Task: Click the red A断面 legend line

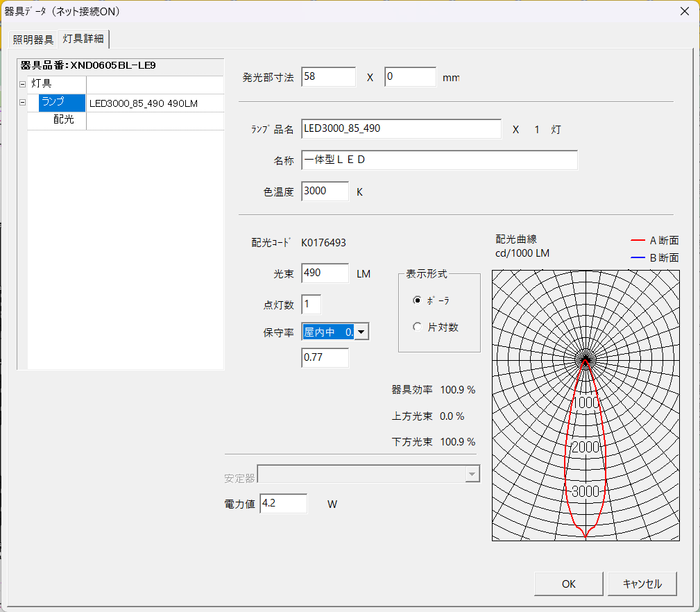Action: 638,241
